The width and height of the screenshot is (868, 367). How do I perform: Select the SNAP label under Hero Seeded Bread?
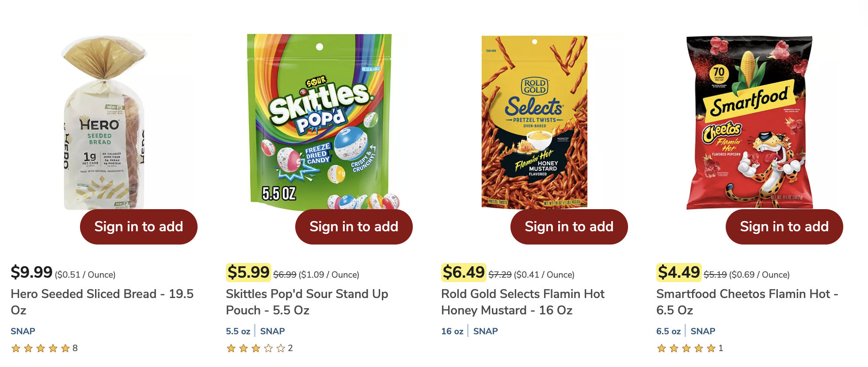(x=22, y=331)
